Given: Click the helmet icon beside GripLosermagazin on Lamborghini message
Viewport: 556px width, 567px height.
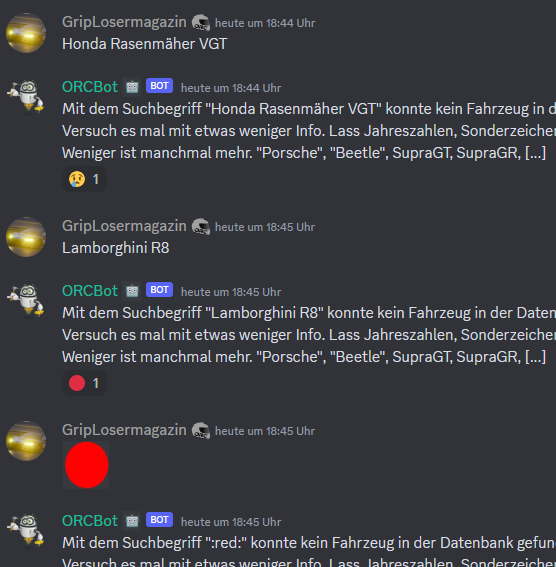Looking at the screenshot, I should pos(201,227).
